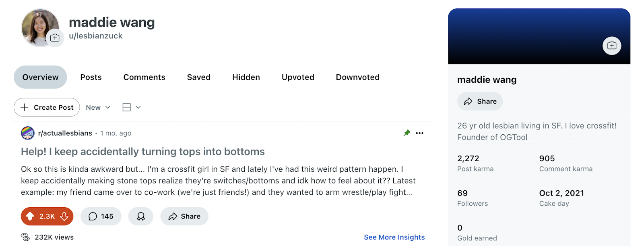
Task: Open the New sort dropdown
Action: [98, 107]
